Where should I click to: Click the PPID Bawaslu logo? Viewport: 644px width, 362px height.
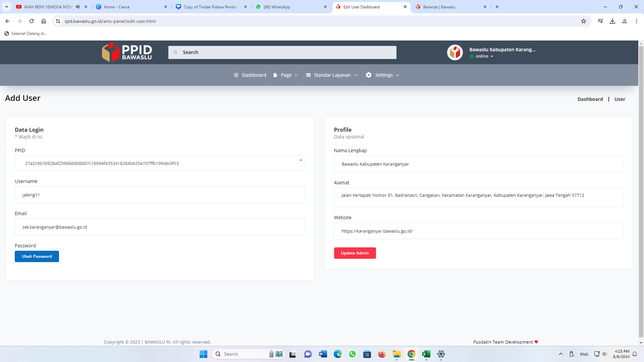pos(127,52)
